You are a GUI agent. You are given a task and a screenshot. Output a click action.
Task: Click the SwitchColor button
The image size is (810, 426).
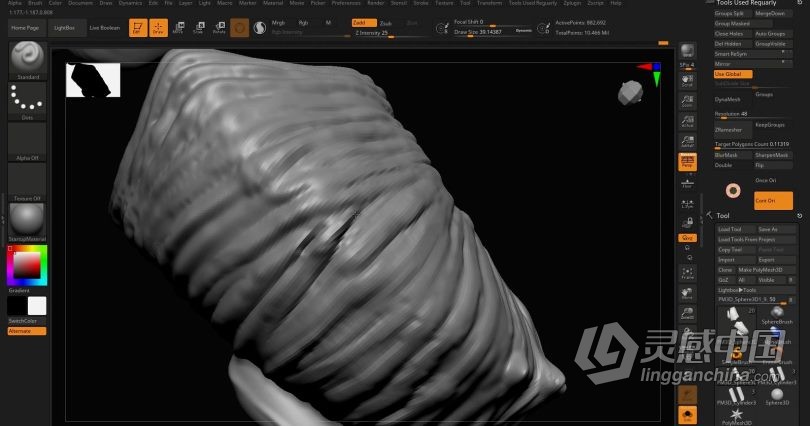tap(26, 321)
